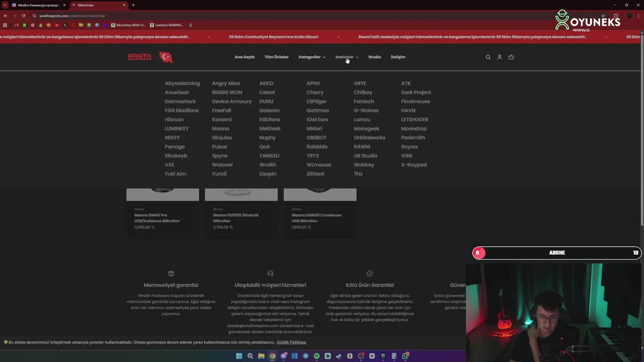The width and height of the screenshot is (644, 362).
Task: Open WhatsApp from the taskbar
Action: (405, 356)
